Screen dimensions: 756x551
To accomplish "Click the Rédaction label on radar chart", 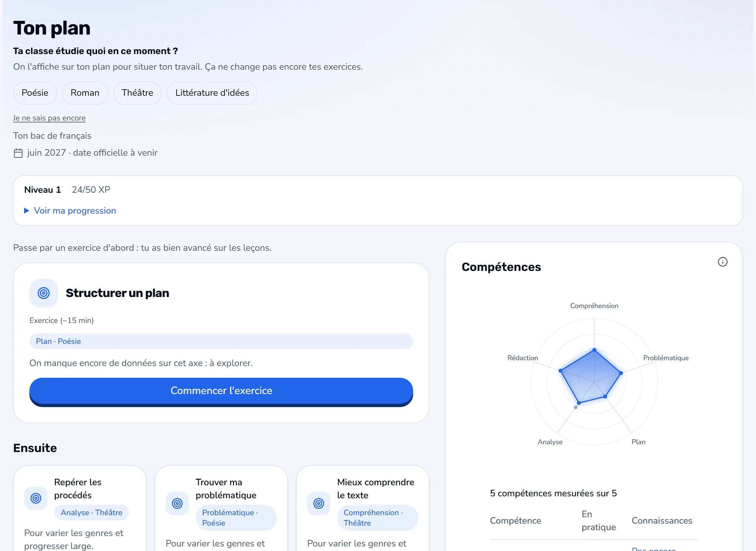I will pyautogui.click(x=522, y=358).
